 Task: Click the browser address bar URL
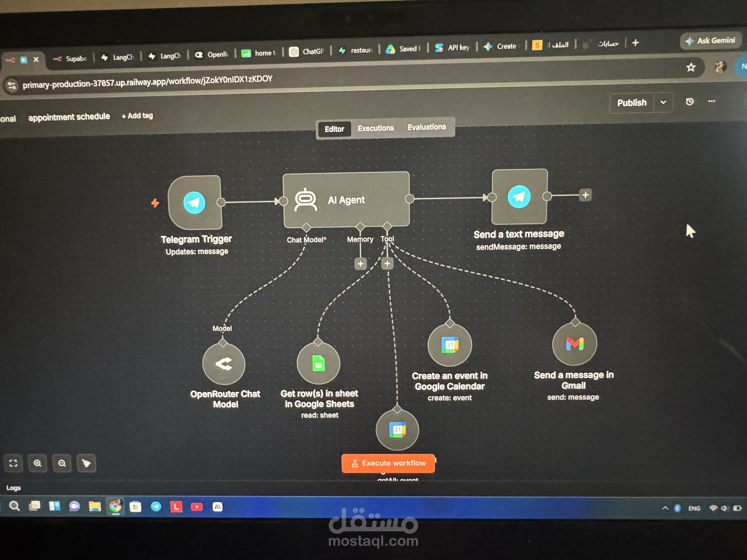(148, 82)
